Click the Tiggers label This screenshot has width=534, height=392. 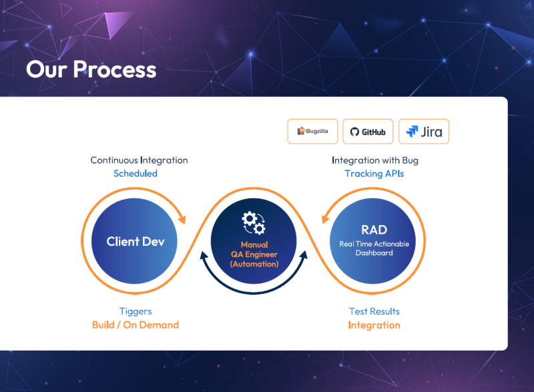[136, 312]
